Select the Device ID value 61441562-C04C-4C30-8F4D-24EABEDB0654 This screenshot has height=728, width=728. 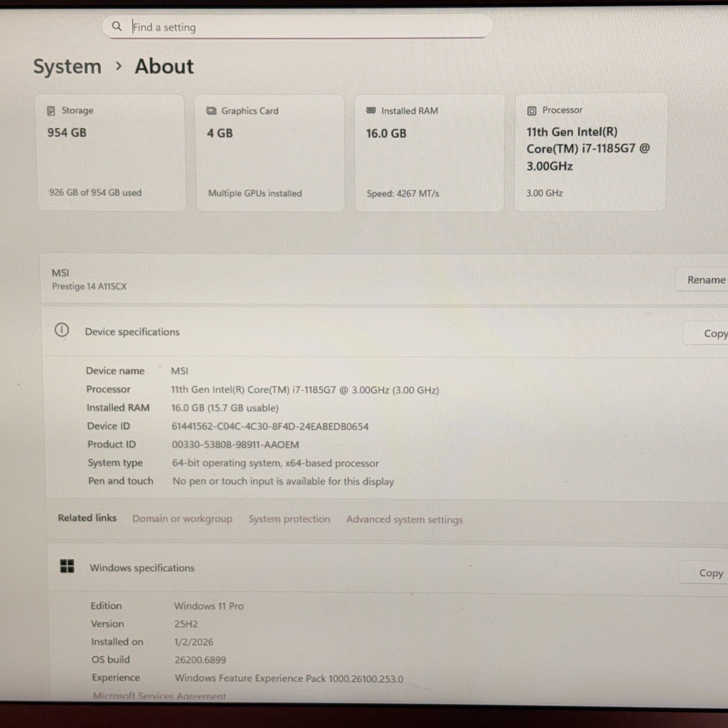[270, 427]
